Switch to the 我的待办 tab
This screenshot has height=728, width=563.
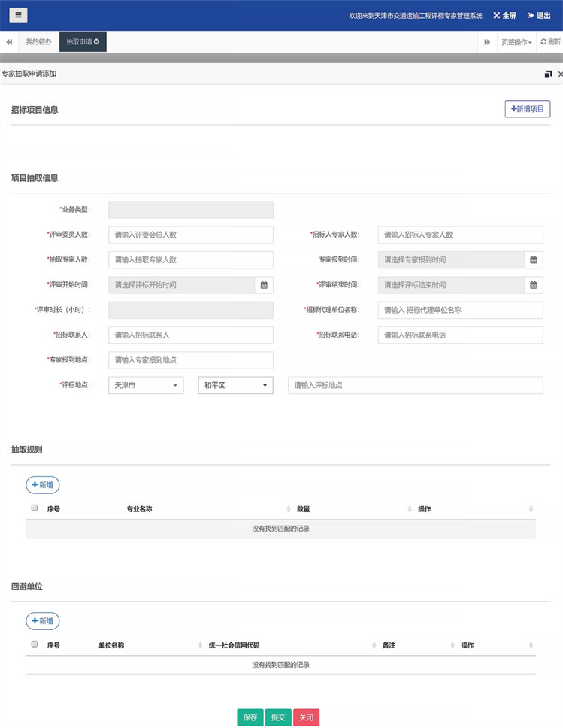point(39,42)
